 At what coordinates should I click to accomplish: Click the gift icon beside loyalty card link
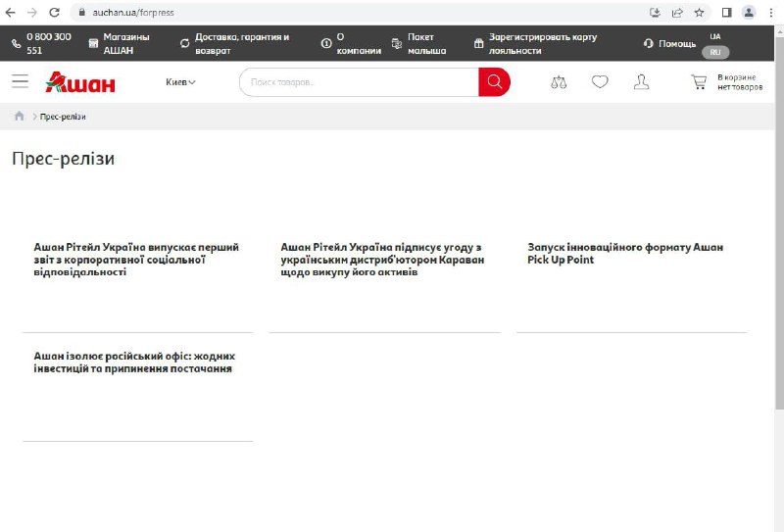click(x=478, y=43)
